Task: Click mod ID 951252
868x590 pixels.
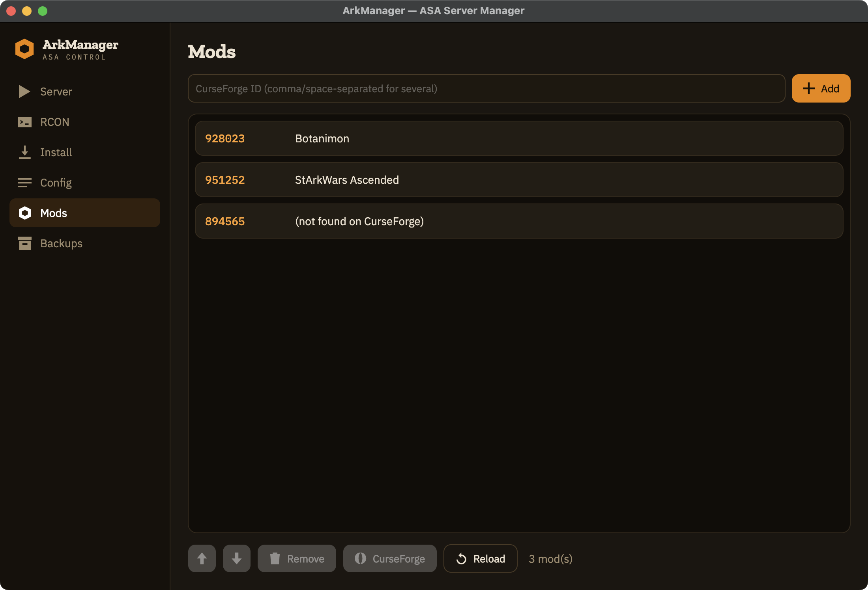Action: tap(225, 180)
